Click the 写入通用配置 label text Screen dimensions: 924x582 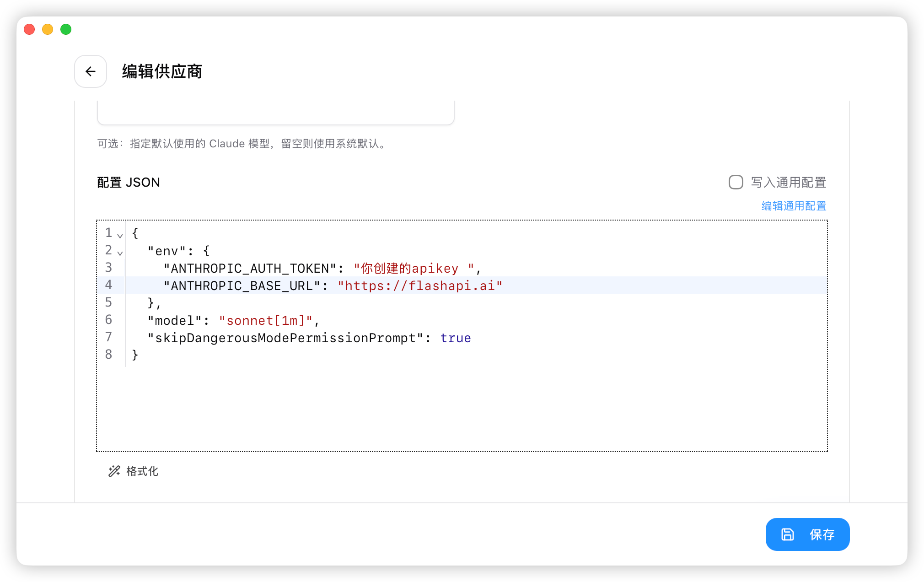pyautogui.click(x=789, y=183)
